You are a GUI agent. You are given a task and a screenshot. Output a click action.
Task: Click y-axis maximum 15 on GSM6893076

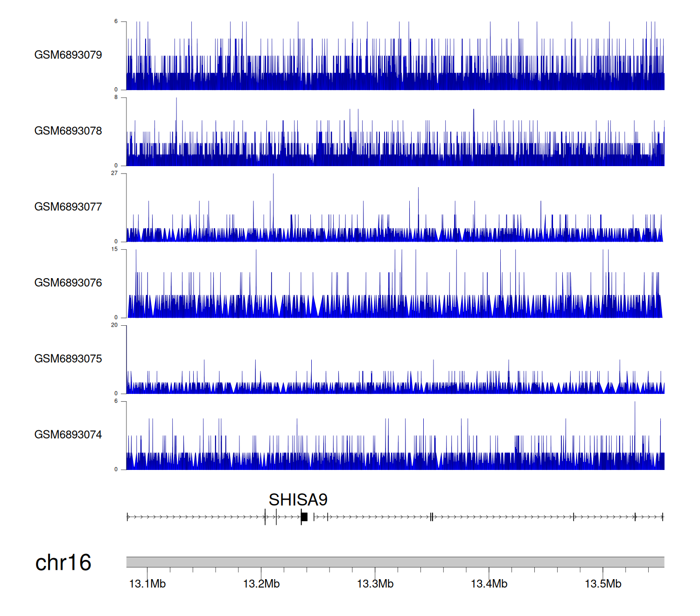[x=114, y=249]
